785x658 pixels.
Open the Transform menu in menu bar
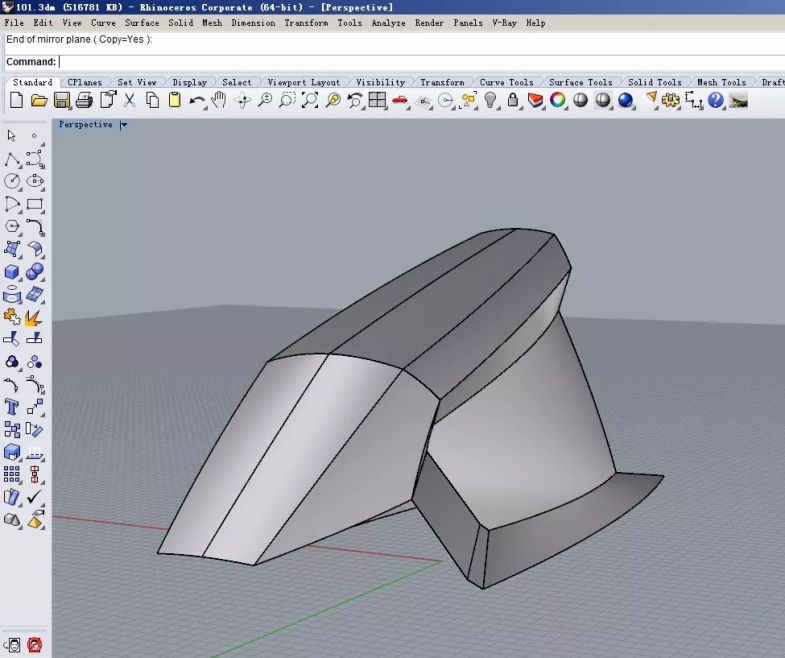305,22
